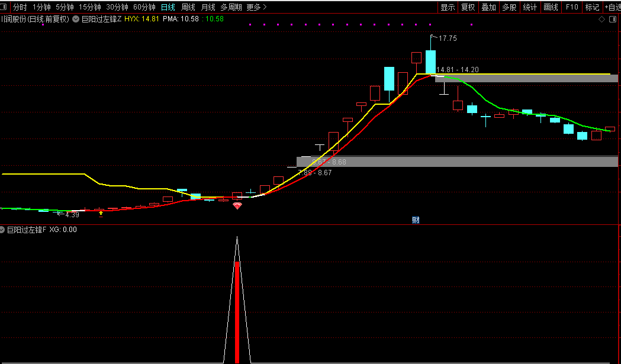Click the diamond icon in chart corner
621x364 pixels.
(x=601, y=20)
